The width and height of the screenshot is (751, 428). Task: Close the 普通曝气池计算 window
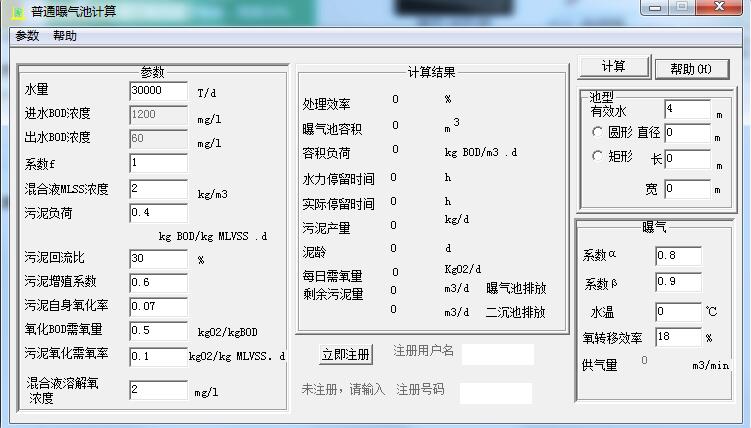tap(718, 7)
